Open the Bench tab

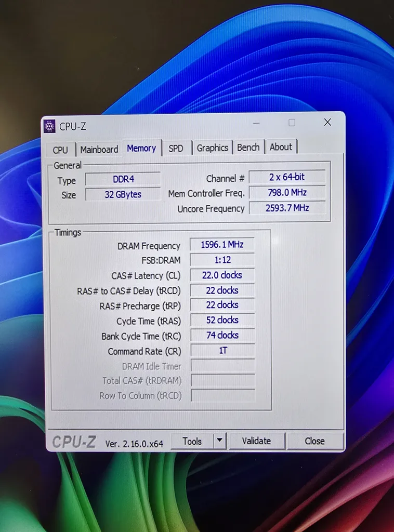(x=248, y=148)
